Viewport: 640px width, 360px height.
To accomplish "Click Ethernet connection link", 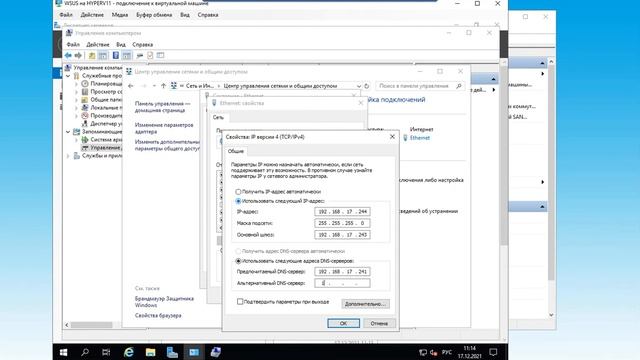I will 420,138.
